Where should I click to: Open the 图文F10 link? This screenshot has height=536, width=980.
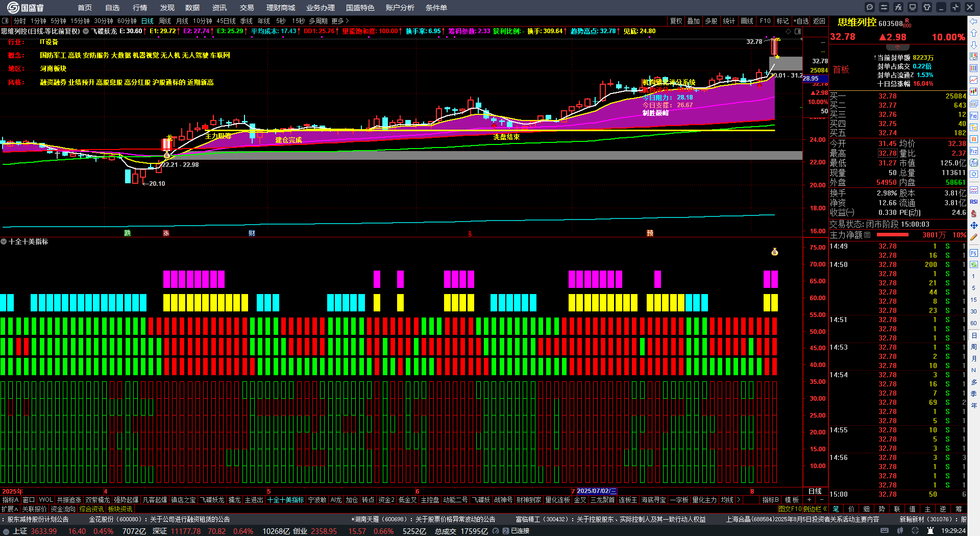[790, 509]
